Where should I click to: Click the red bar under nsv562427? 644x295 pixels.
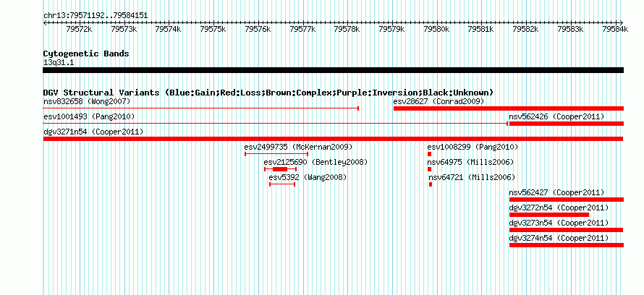pos(567,200)
